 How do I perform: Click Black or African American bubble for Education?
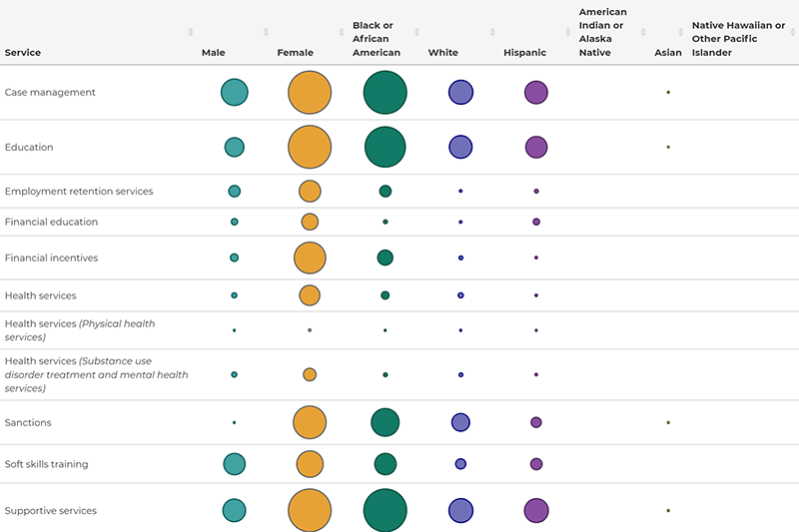click(x=385, y=147)
